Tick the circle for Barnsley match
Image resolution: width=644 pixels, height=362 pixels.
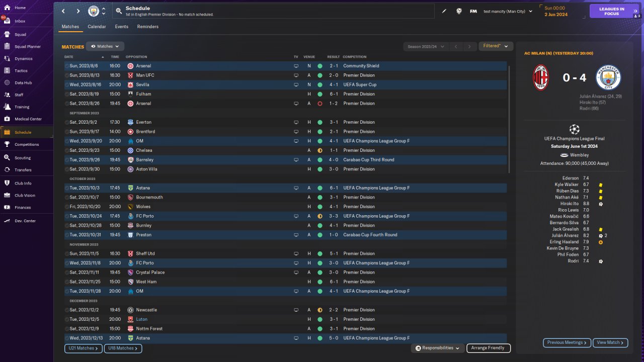pyautogui.click(x=67, y=160)
